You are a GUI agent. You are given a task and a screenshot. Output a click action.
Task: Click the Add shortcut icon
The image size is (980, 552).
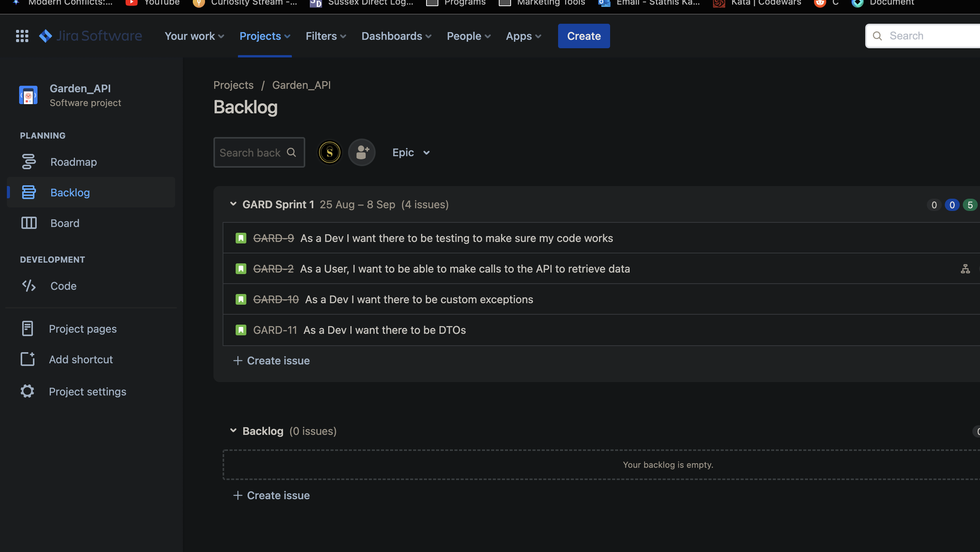(27, 359)
